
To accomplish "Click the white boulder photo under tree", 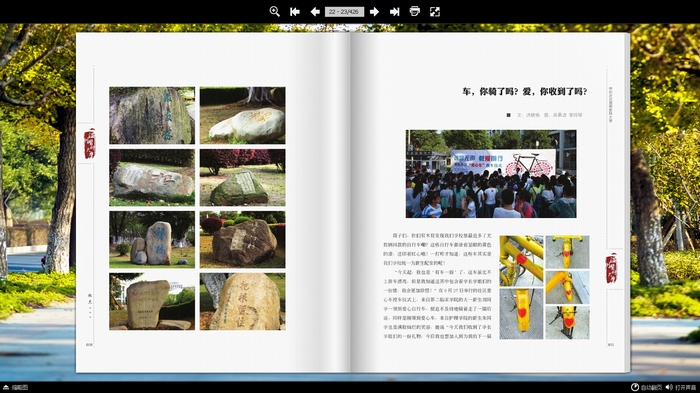I will pyautogui.click(x=242, y=115).
